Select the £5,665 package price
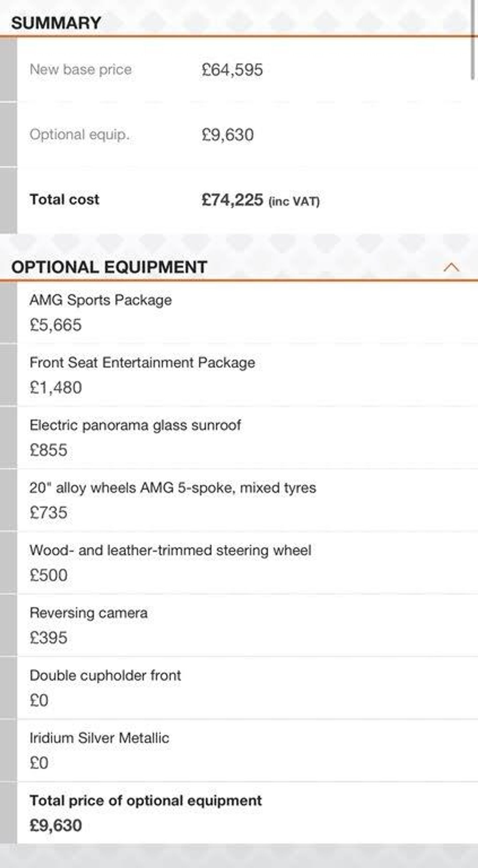This screenshot has width=478, height=868. coord(55,325)
